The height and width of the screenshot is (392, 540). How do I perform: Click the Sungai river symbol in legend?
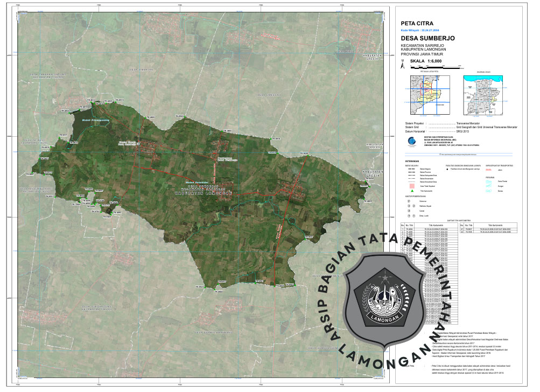pyautogui.click(x=489, y=186)
